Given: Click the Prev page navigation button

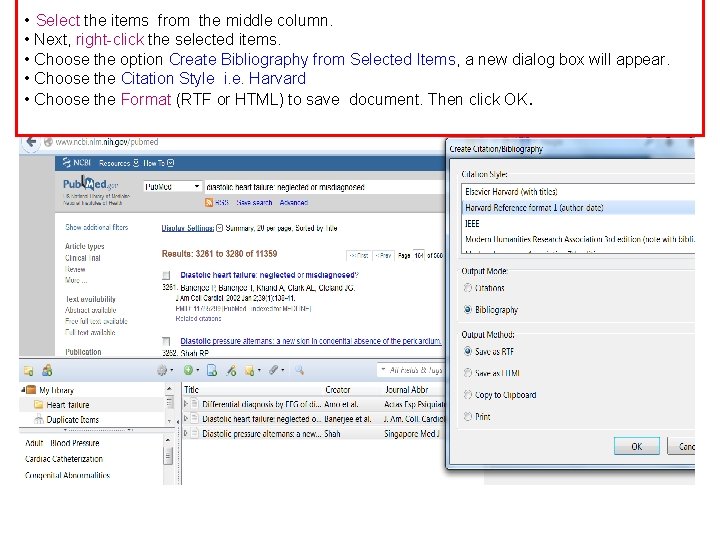Looking at the screenshot, I should (x=382, y=255).
